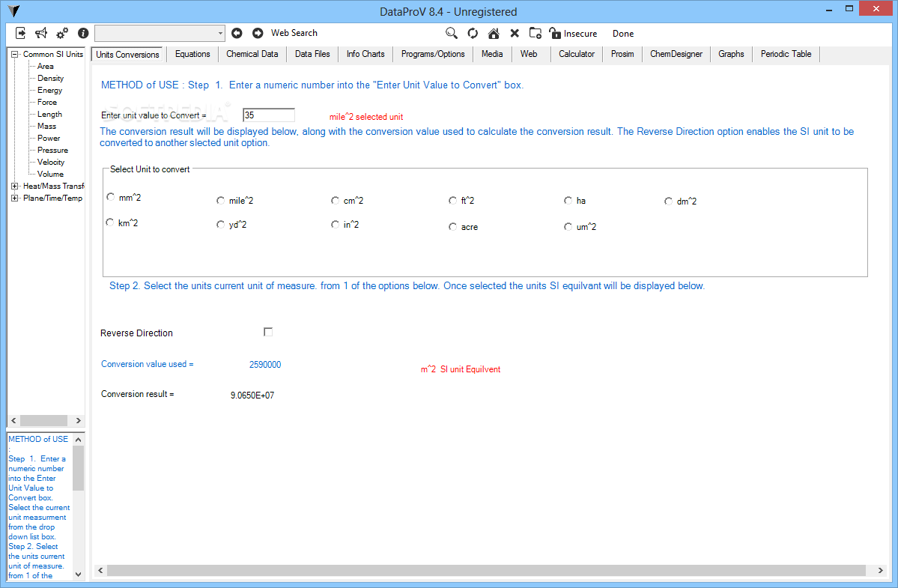This screenshot has height=588, width=898.
Task: Click the main horizontal scrollbar right arrow
Action: coord(880,570)
